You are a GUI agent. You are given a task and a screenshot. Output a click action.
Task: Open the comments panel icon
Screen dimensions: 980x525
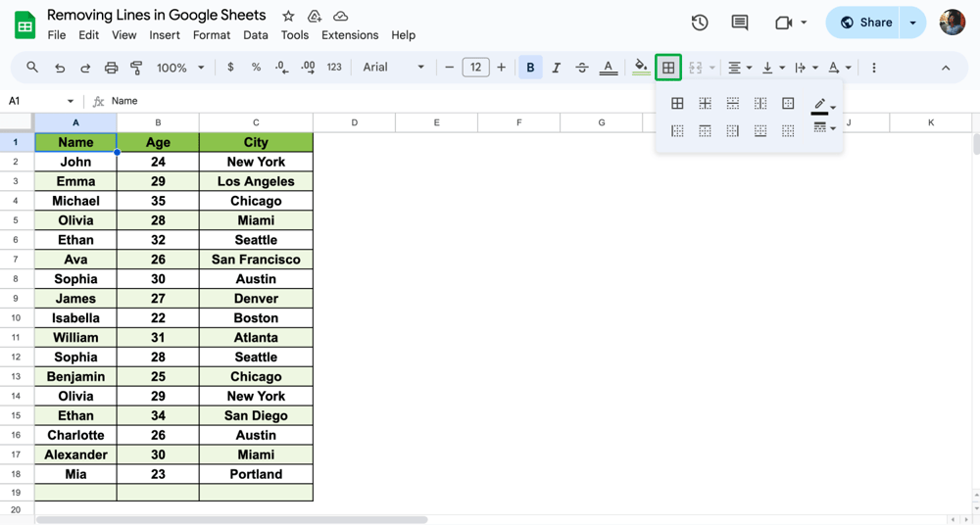tap(740, 23)
